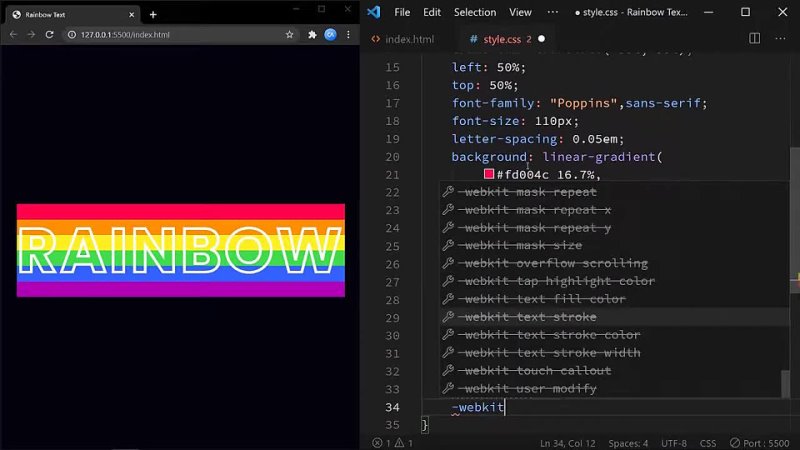Viewport: 800px width, 450px height.
Task: Choose -webkit-text-stroke-width suggestion
Action: (x=614, y=353)
